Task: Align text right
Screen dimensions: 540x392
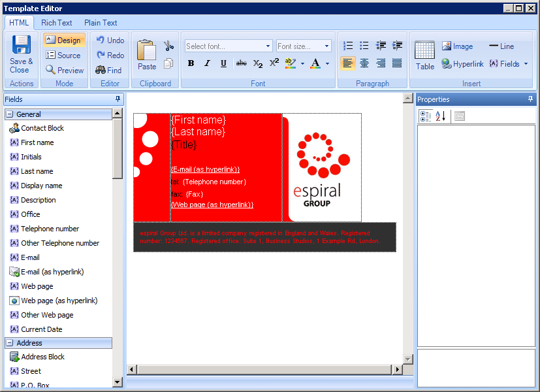Action: (381, 63)
